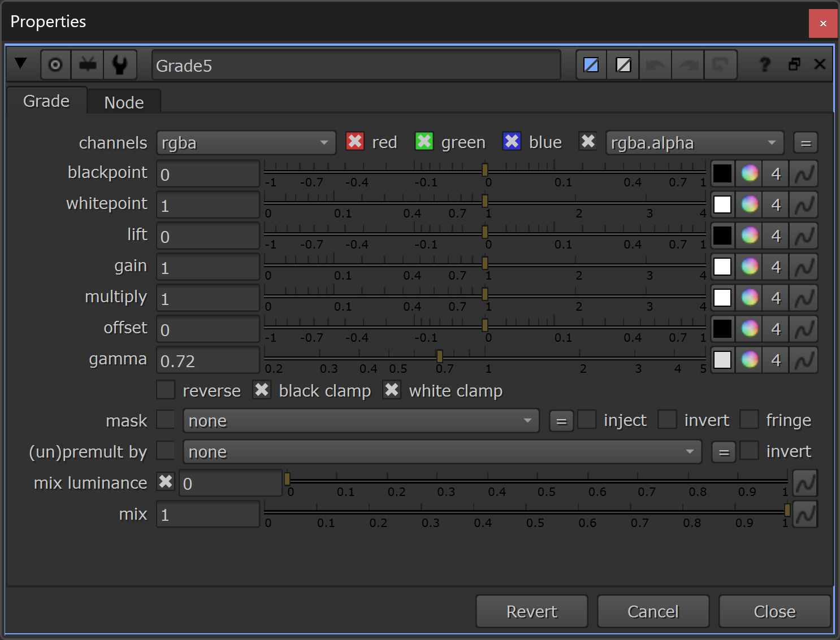The width and height of the screenshot is (840, 640).
Task: Enable the reverse checkbox
Action: [x=166, y=390]
